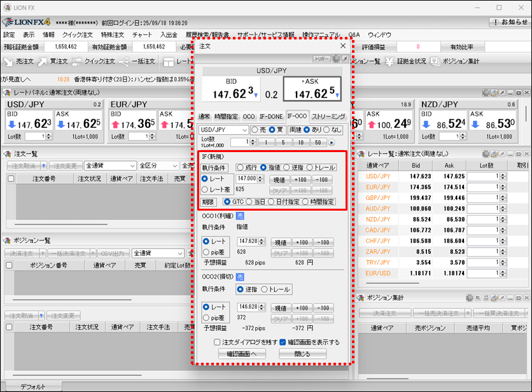Open the チャート menu
This screenshot has height=392, width=532.
[142, 35]
